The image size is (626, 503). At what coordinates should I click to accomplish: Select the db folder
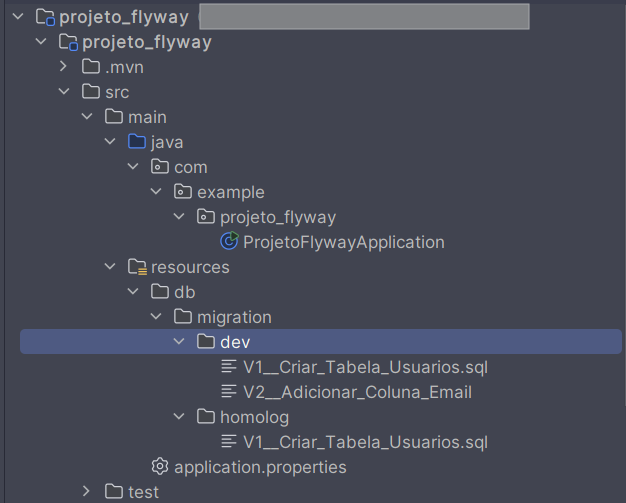tap(184, 292)
